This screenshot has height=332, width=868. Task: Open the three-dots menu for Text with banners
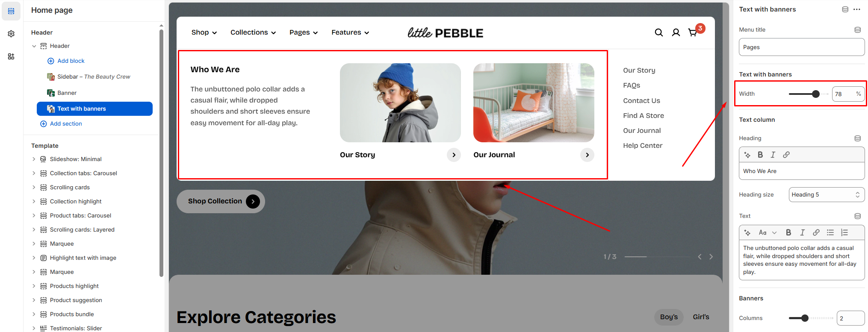[x=857, y=9]
